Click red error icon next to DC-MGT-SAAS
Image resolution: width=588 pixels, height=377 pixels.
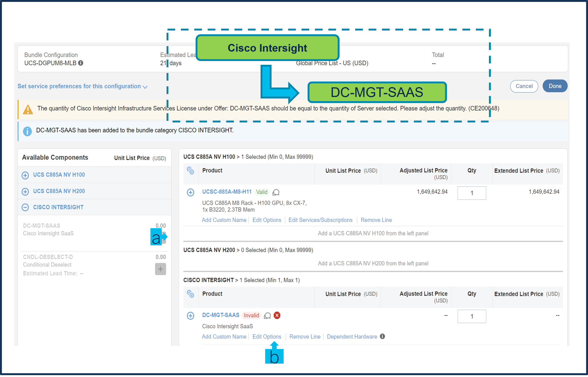point(277,315)
